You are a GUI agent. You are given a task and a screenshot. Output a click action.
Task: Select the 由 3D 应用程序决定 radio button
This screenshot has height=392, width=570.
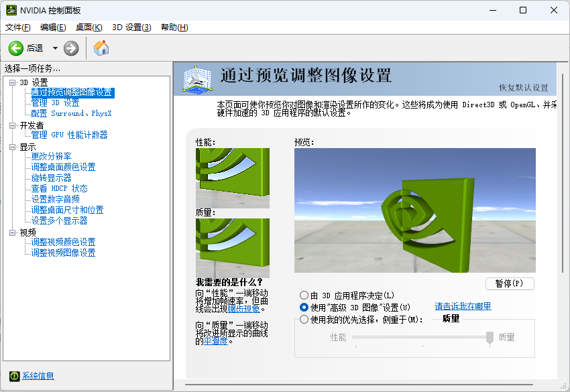click(x=304, y=295)
